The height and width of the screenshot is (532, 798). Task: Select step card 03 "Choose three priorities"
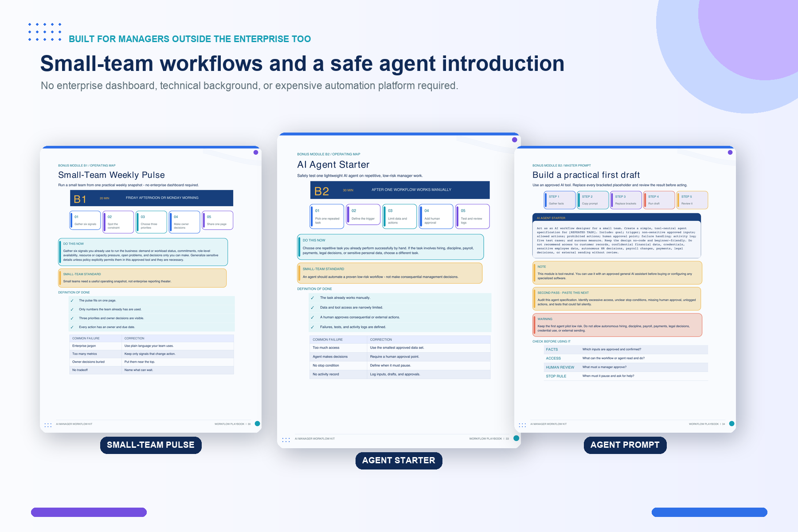pyautogui.click(x=151, y=222)
